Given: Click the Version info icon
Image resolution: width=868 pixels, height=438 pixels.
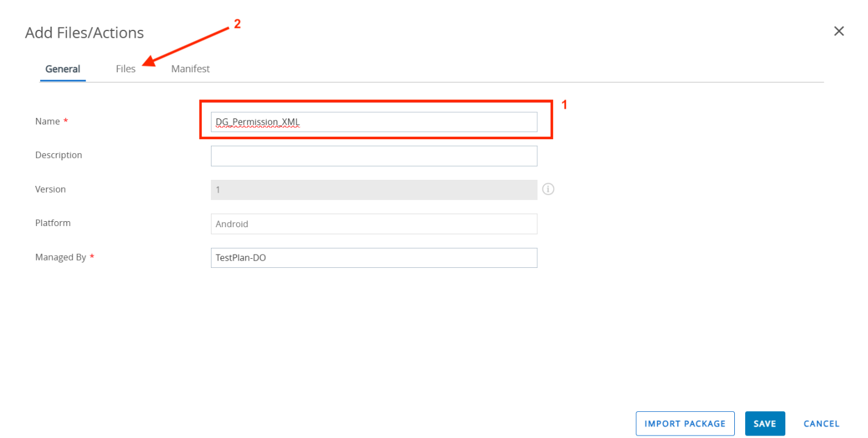Looking at the screenshot, I should click(x=548, y=190).
